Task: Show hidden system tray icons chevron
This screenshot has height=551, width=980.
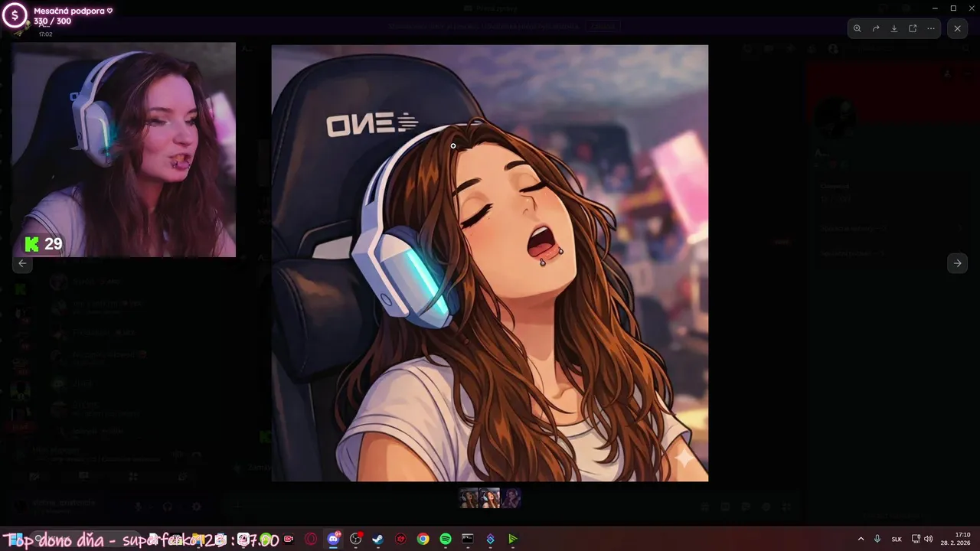Action: click(861, 539)
